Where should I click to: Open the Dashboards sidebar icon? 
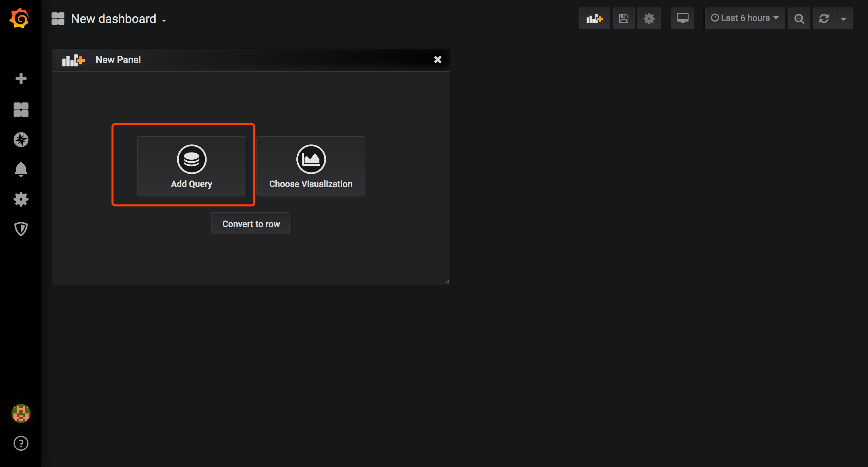[21, 110]
